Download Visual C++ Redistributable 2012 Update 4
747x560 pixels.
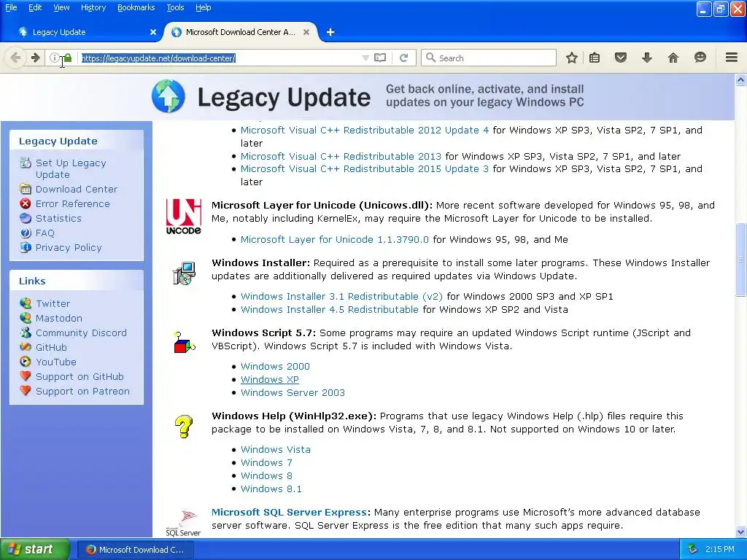pyautogui.click(x=365, y=130)
